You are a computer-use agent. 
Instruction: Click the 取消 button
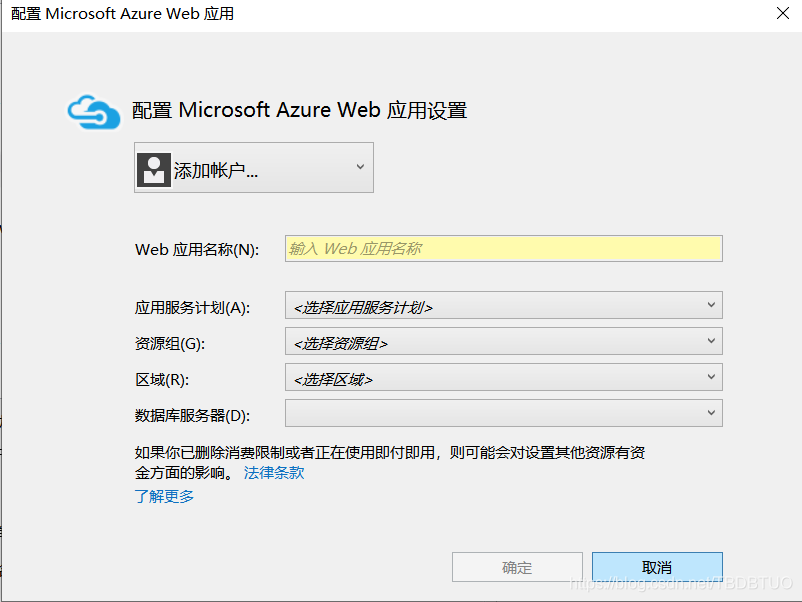coord(657,567)
